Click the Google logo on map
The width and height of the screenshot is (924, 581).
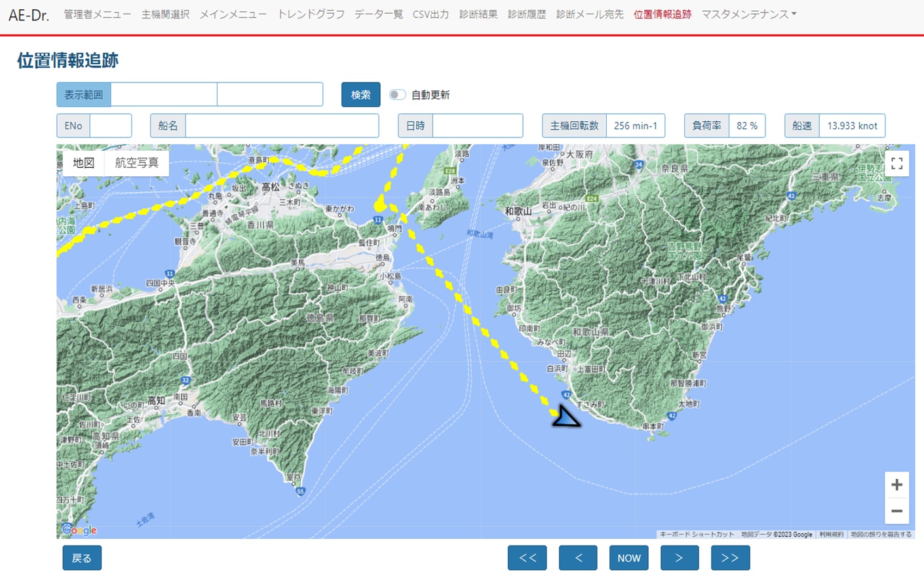tap(79, 530)
